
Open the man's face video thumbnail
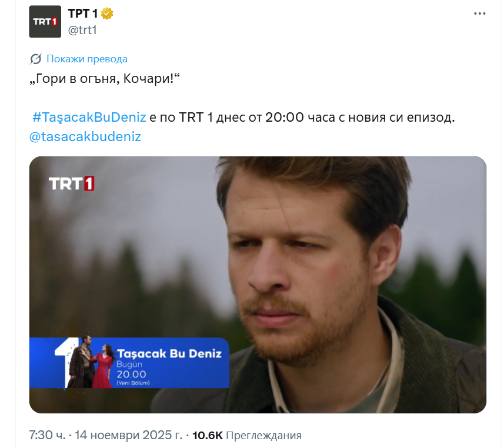258,285
